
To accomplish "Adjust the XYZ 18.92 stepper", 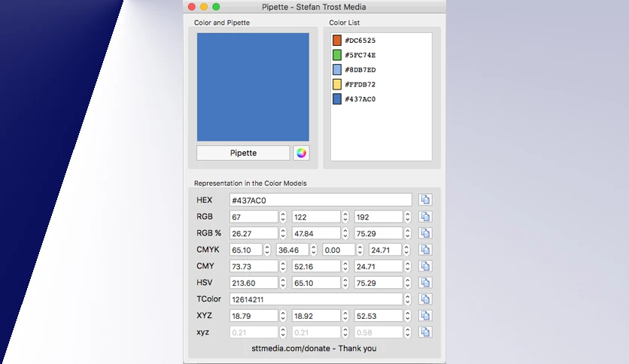I will point(345,316).
